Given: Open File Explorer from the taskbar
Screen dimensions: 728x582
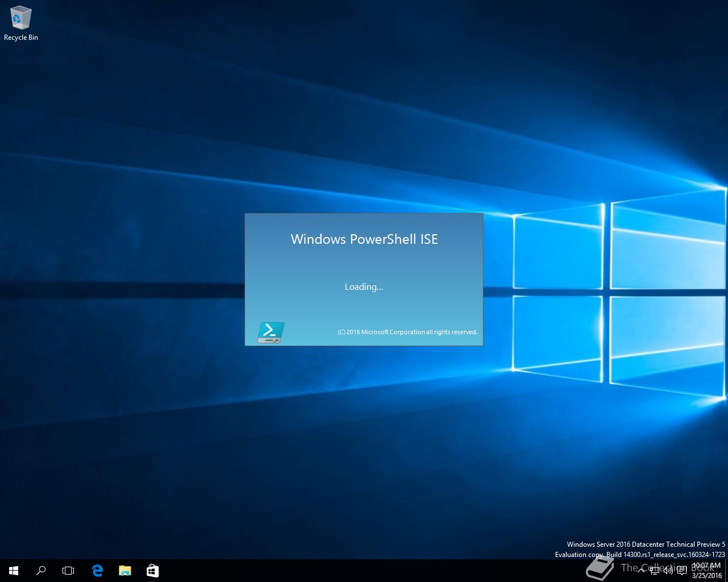Looking at the screenshot, I should pyautogui.click(x=125, y=571).
